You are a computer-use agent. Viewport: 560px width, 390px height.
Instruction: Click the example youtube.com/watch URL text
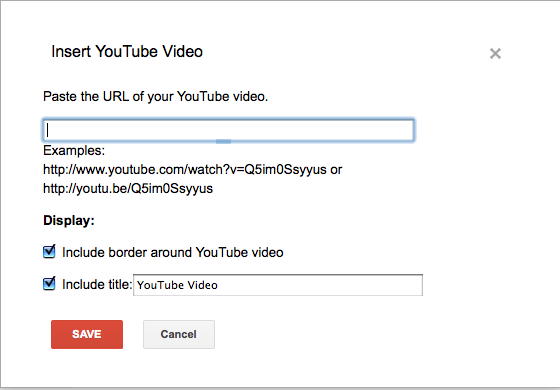click(x=185, y=169)
